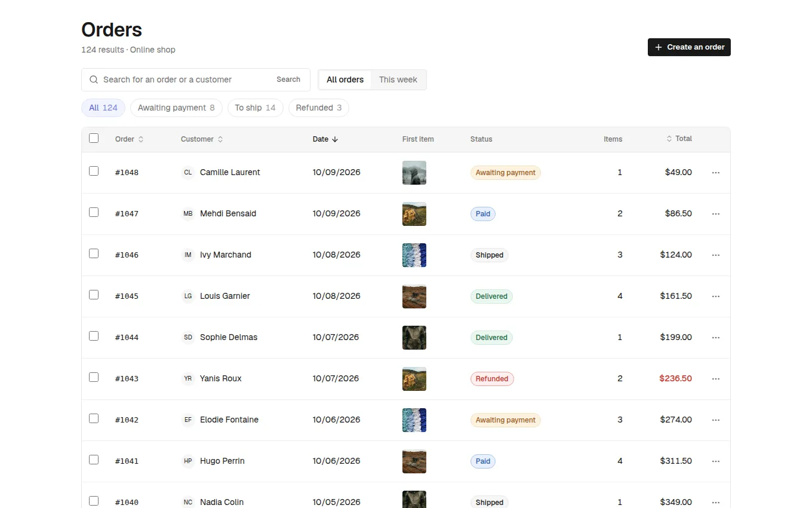Check the row for order #1043
The height and width of the screenshot is (508, 812).
click(94, 377)
